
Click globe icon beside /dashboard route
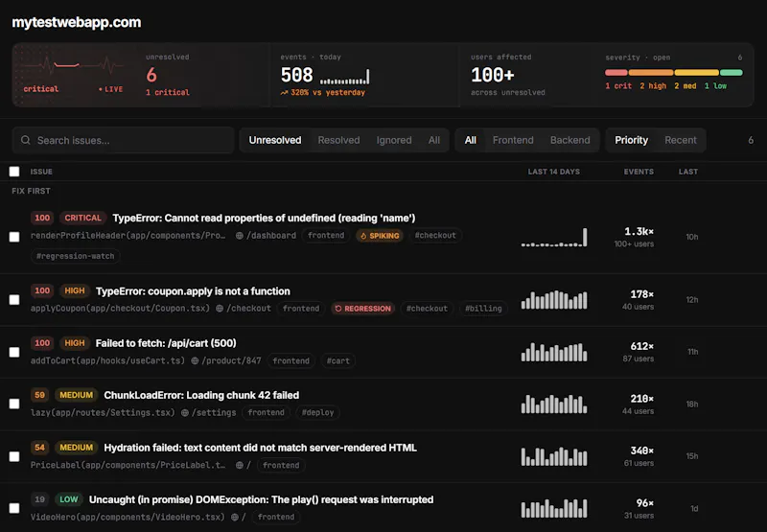239,236
